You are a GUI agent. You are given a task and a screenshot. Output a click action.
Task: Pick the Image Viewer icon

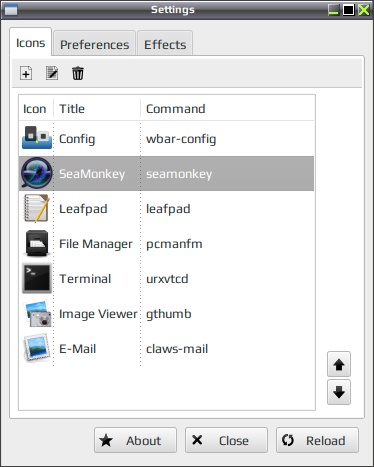(38, 313)
